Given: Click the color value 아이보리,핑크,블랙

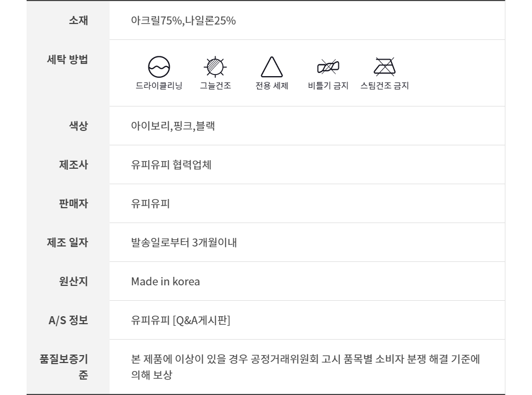Looking at the screenshot, I should (173, 126).
